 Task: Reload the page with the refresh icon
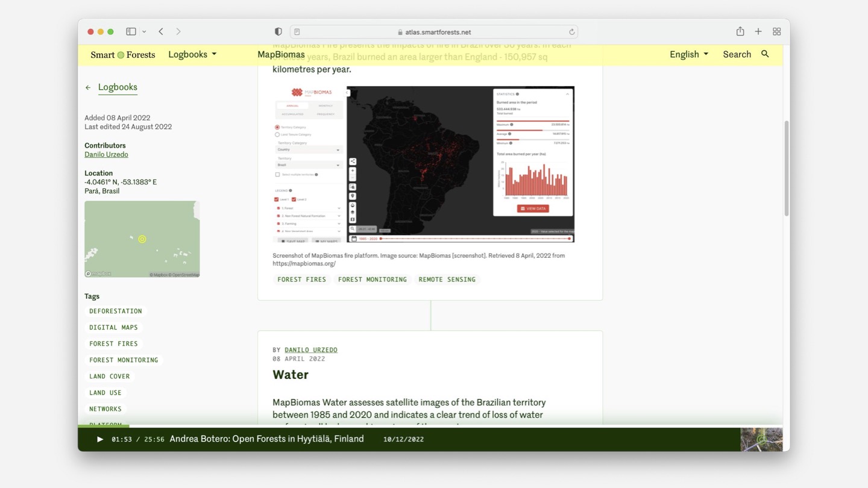click(x=571, y=32)
